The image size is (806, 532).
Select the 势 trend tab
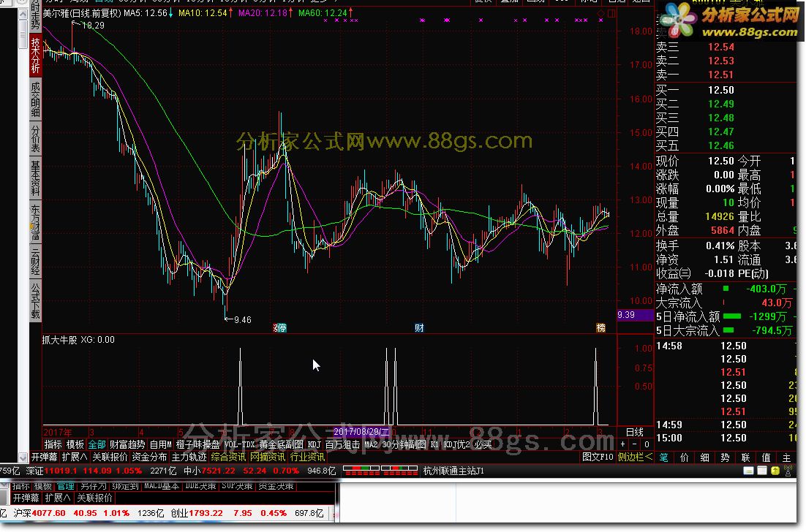tap(726, 457)
